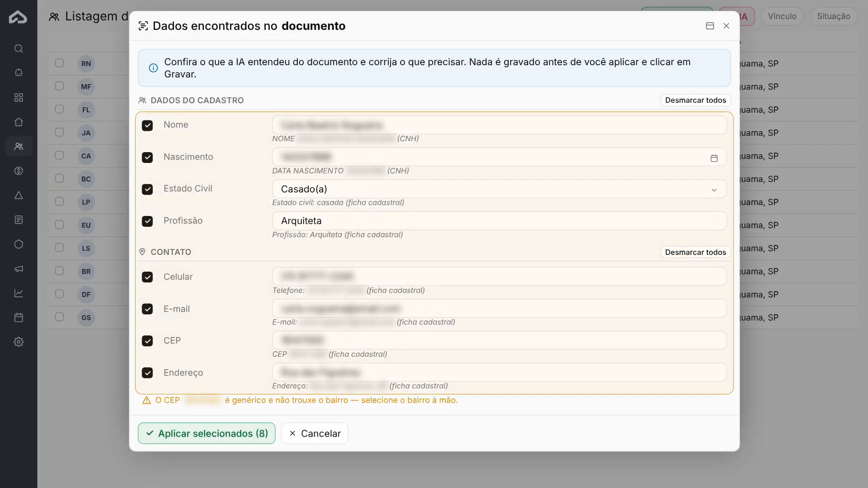Click Desmarcar todos for Contato section
This screenshot has height=488, width=868.
[x=695, y=252]
